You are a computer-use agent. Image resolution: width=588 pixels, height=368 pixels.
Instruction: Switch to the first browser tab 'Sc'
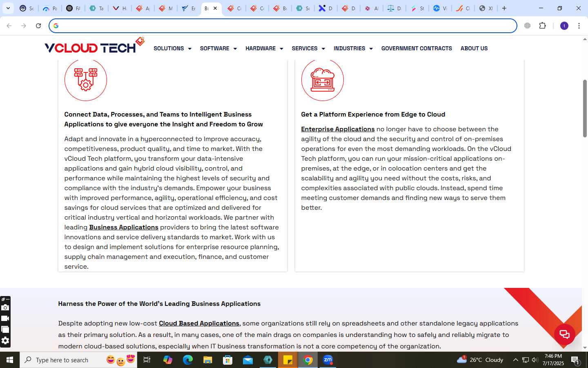coord(27,8)
